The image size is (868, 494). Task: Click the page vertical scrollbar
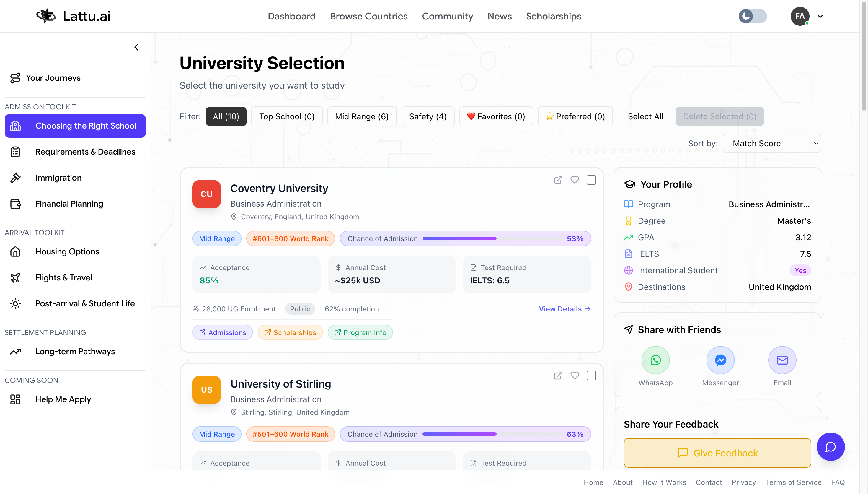[x=864, y=56]
